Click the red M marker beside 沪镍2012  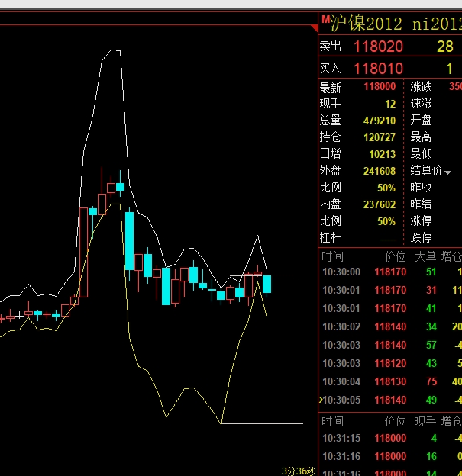click(325, 19)
